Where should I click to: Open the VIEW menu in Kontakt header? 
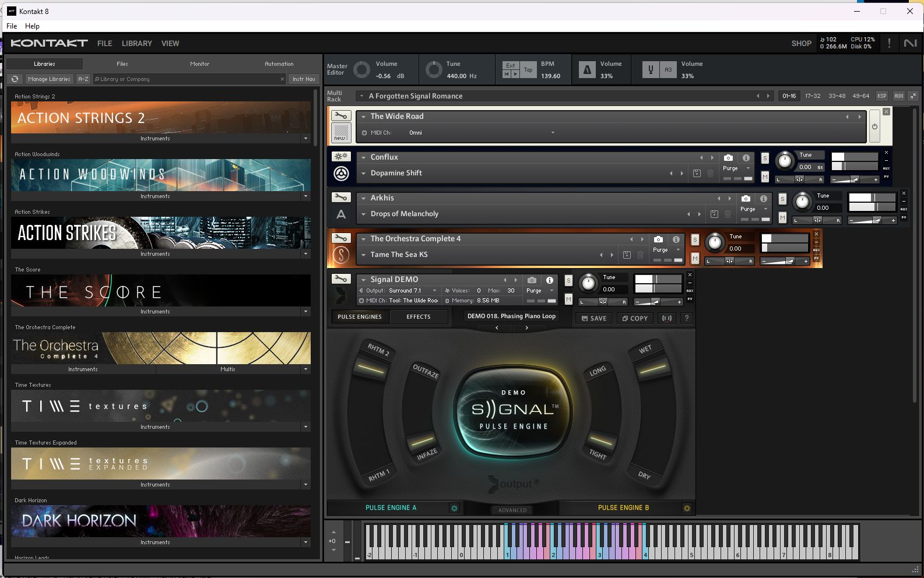[x=170, y=44]
